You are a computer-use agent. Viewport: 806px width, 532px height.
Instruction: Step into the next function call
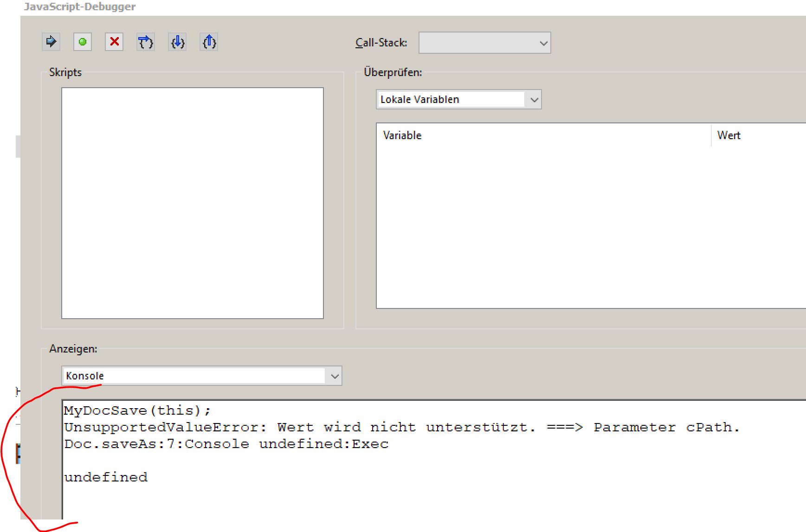tap(177, 42)
